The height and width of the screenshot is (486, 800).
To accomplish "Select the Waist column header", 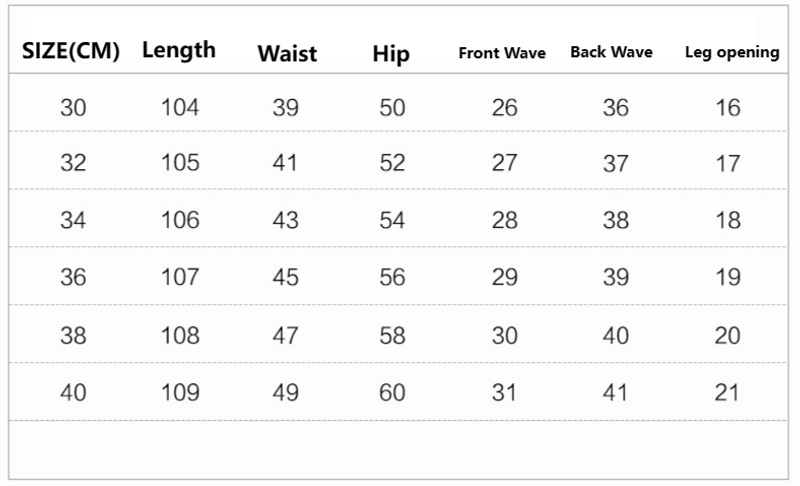I will pos(287,53).
